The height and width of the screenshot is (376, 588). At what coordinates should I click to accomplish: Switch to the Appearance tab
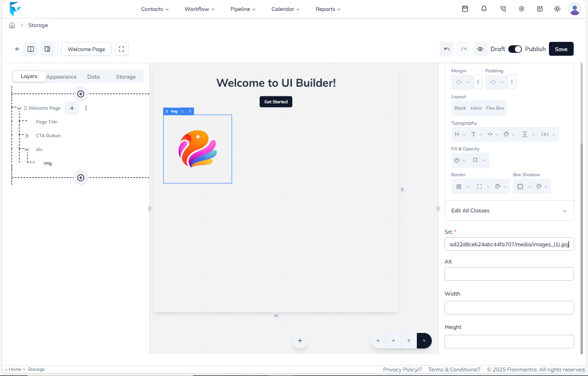click(61, 76)
